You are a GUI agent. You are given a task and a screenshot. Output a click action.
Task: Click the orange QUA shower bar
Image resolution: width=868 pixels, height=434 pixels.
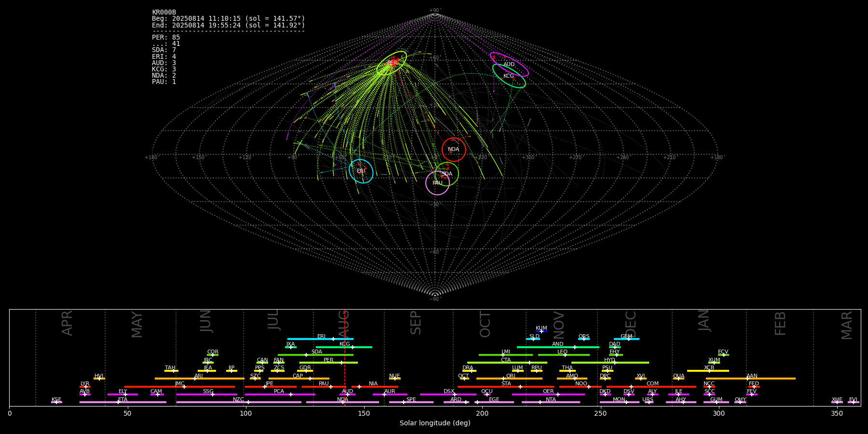click(x=678, y=379)
